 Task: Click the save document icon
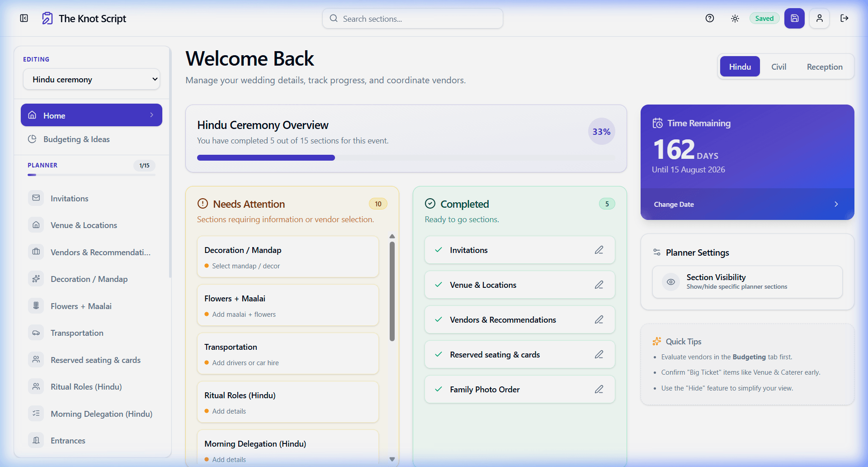(x=794, y=18)
